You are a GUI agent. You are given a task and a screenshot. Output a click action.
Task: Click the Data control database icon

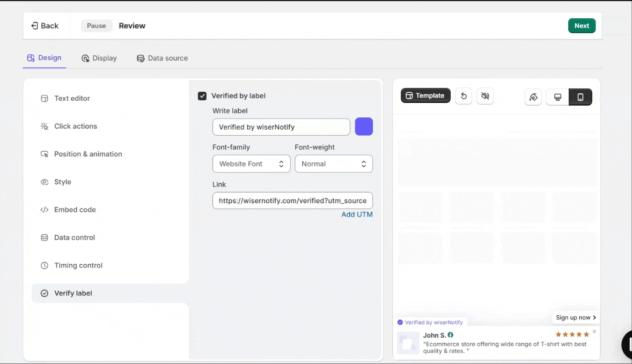click(45, 237)
